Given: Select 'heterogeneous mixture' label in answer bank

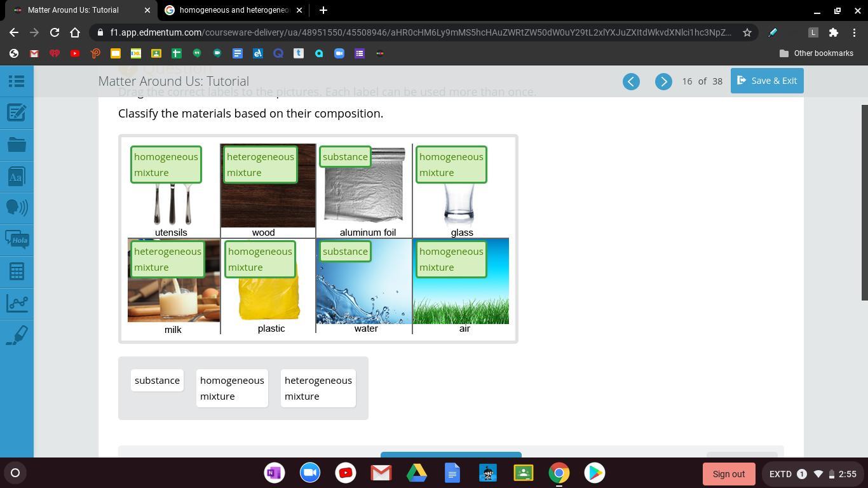Looking at the screenshot, I should 318,388.
